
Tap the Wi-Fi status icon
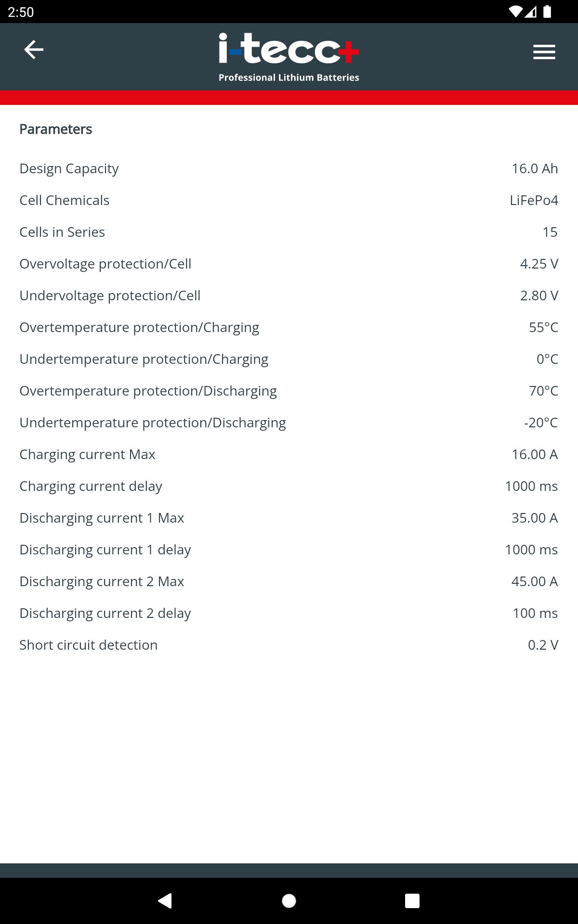point(515,12)
